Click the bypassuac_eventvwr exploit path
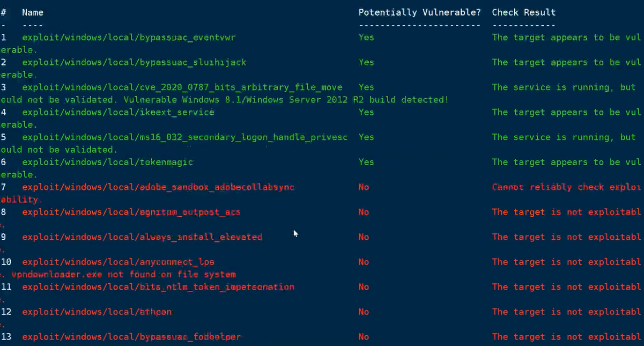644x346 pixels. [x=129, y=38]
